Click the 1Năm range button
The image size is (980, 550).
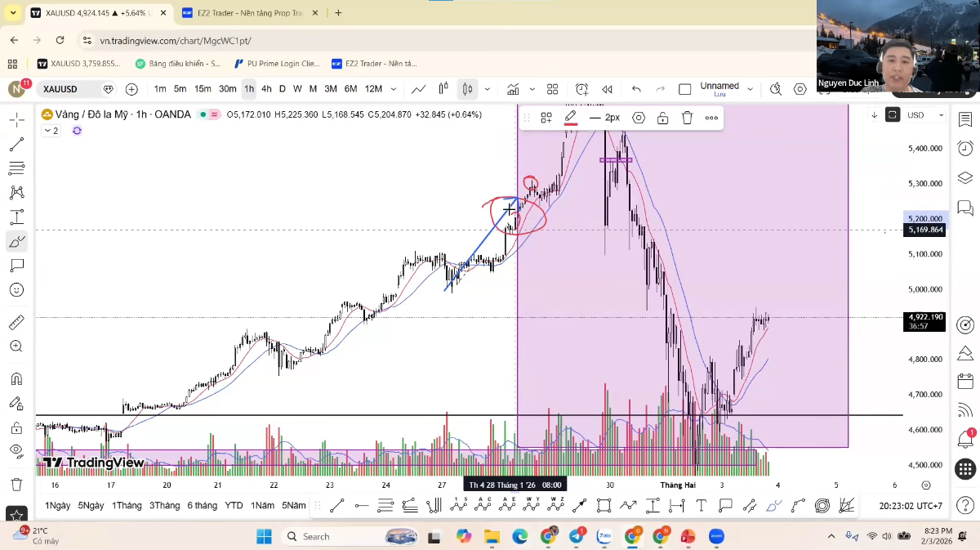pyautogui.click(x=263, y=505)
